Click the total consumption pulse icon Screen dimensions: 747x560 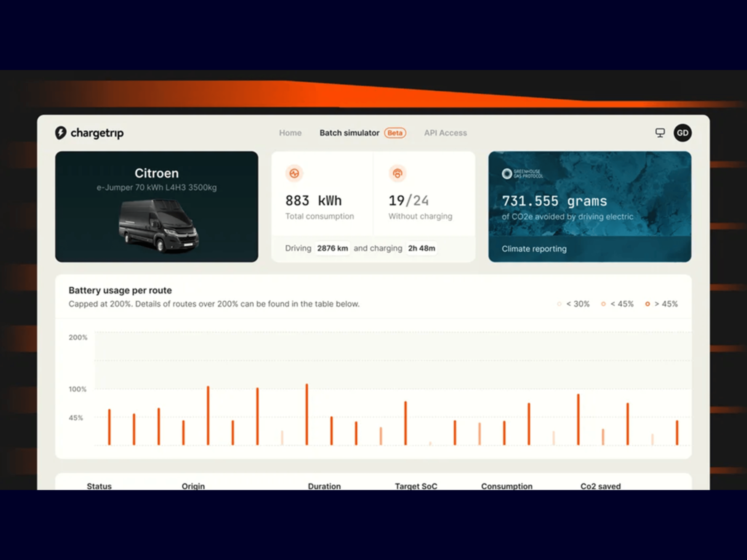pos(294,174)
